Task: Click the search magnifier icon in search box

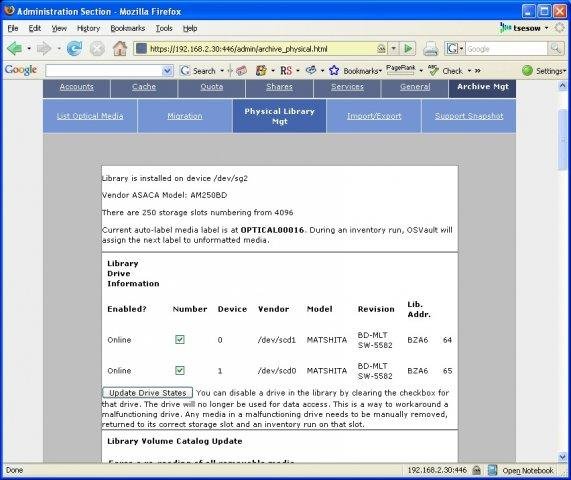Action: pos(555,48)
